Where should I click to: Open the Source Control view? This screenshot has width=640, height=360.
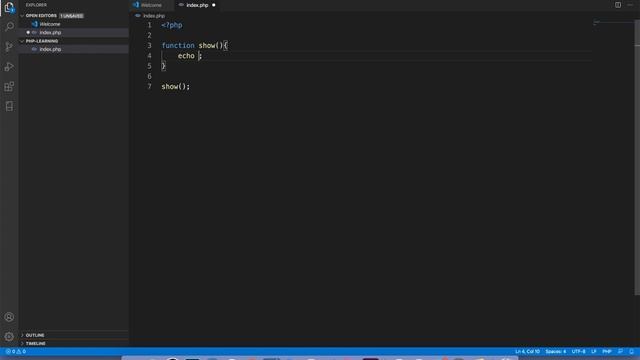coord(9,47)
